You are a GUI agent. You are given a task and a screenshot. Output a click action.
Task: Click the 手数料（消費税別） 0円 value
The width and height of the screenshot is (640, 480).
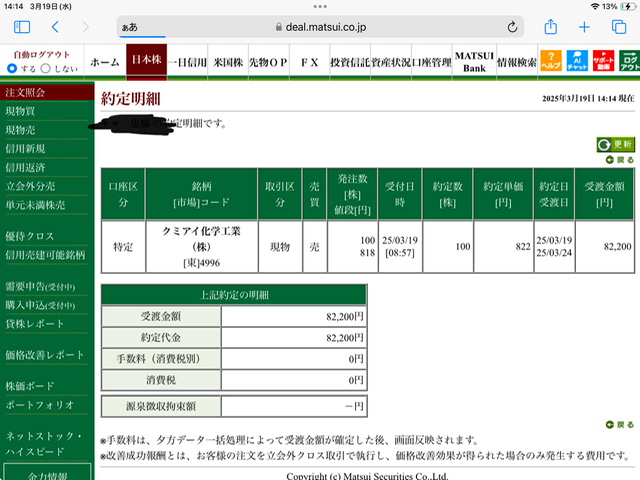tap(294, 359)
